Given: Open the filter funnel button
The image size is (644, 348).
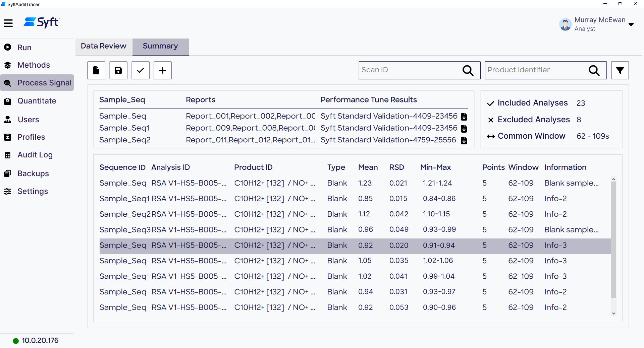Looking at the screenshot, I should point(620,70).
